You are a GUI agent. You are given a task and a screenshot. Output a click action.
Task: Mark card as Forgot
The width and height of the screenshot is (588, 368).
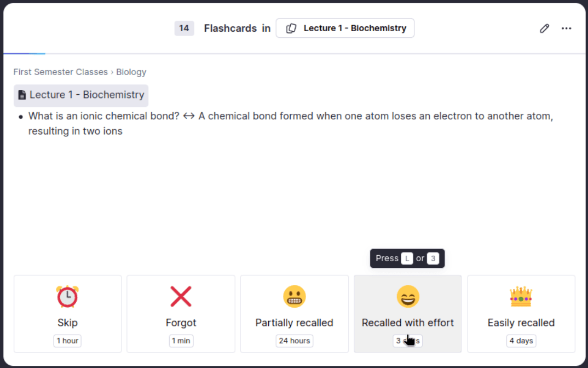181,323
